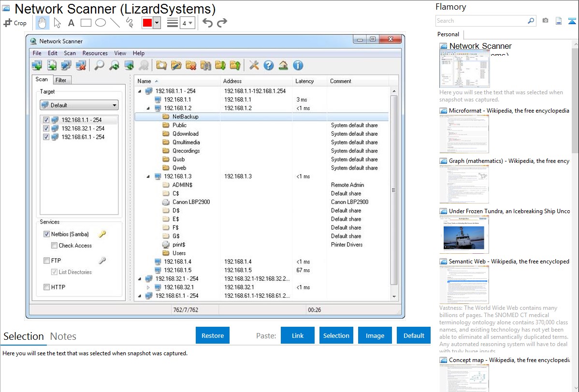Open the red color dropdown arrow
Viewport: 579px width, 392px height.
click(x=157, y=23)
